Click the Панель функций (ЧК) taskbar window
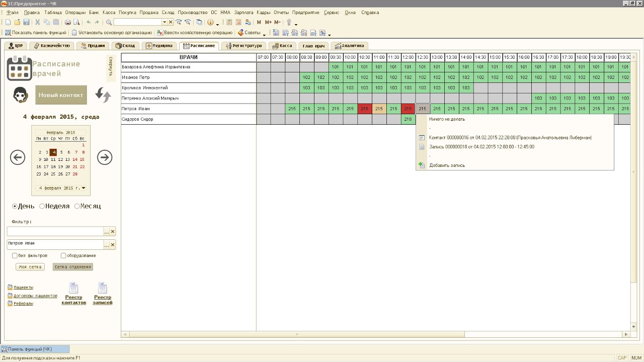The height and width of the screenshot is (362, 644). (35, 349)
